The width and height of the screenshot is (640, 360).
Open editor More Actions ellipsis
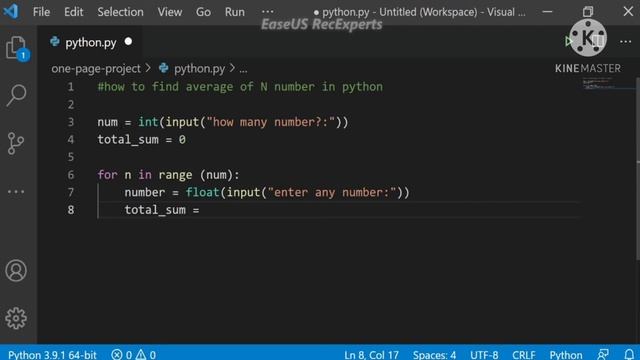coord(625,42)
